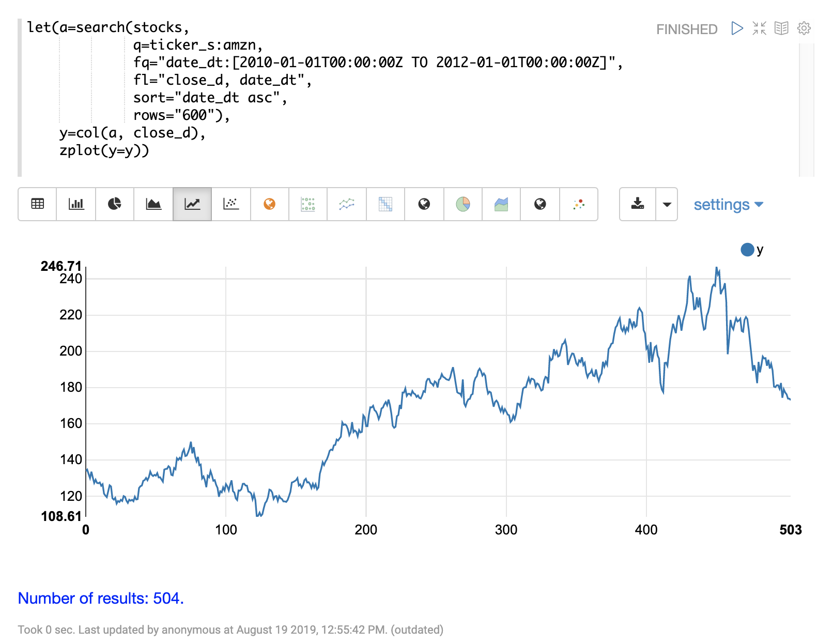Click the colorful scattered dots chart icon
The image size is (833, 644).
click(x=579, y=204)
